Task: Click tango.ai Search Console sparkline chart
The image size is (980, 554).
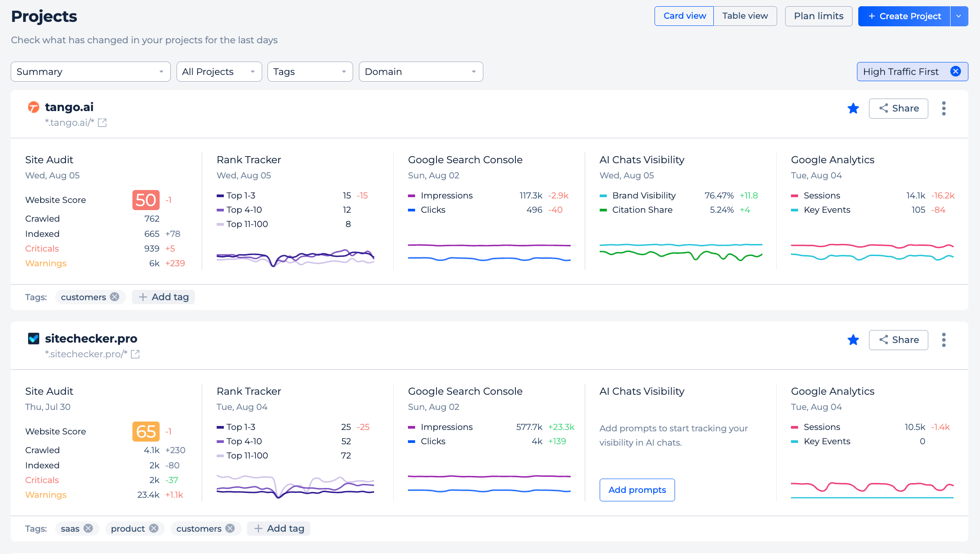Action: [489, 252]
